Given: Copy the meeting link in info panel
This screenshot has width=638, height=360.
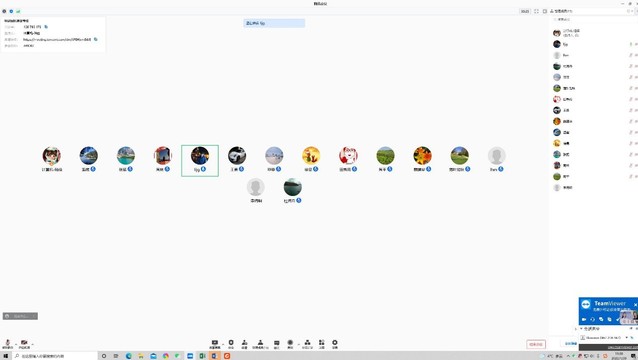Looking at the screenshot, I should pyautogui.click(x=96, y=39).
